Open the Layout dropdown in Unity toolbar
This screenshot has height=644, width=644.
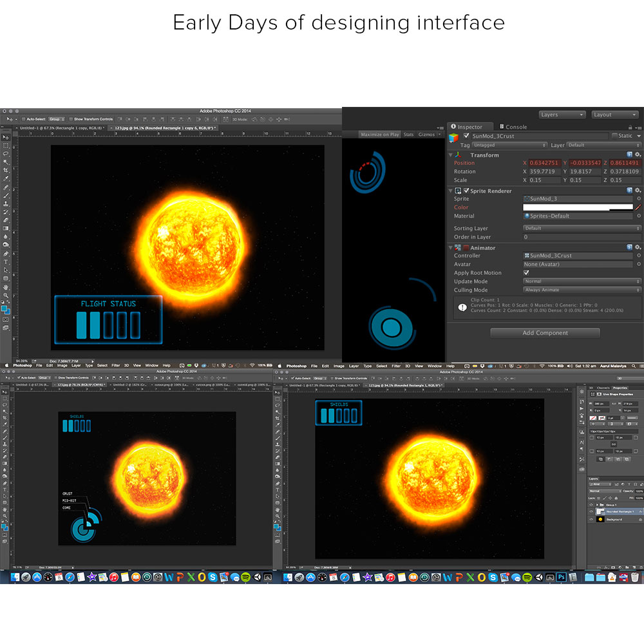point(616,115)
